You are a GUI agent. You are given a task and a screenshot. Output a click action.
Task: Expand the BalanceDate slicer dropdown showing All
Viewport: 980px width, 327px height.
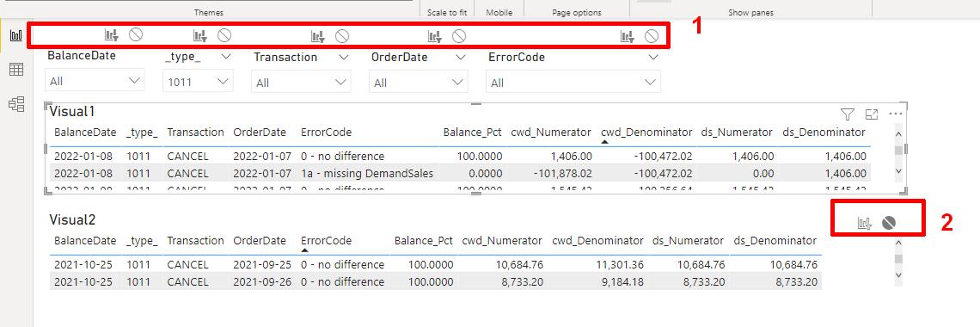pyautogui.click(x=95, y=81)
